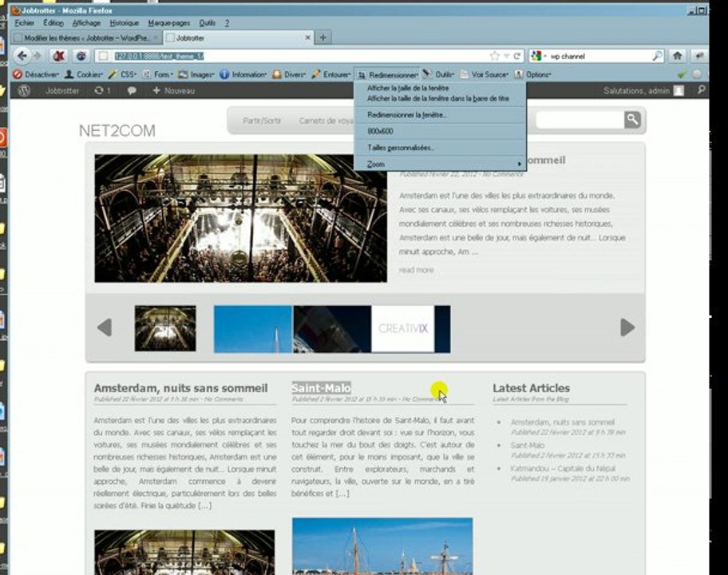
Task: Click the 'read more' link
Action: tap(416, 270)
